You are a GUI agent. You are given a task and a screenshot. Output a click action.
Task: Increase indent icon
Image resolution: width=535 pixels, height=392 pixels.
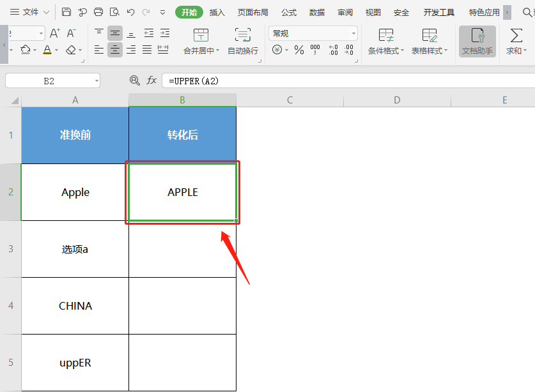(165, 33)
